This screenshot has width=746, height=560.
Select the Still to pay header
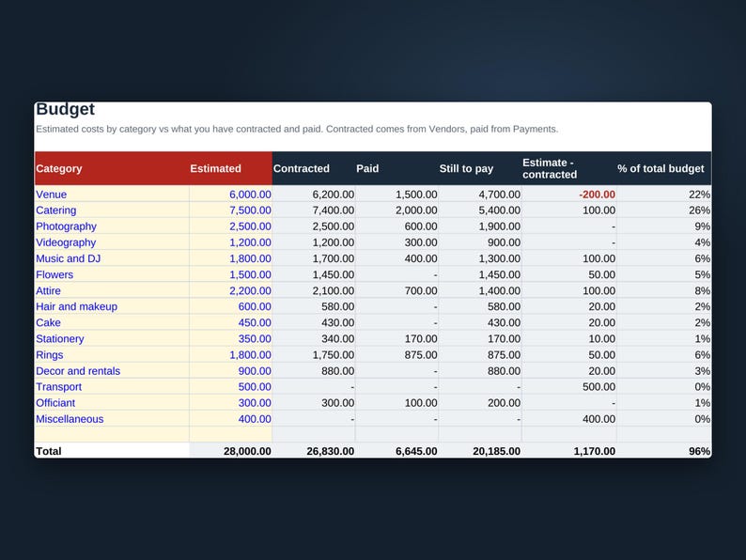[x=480, y=168]
